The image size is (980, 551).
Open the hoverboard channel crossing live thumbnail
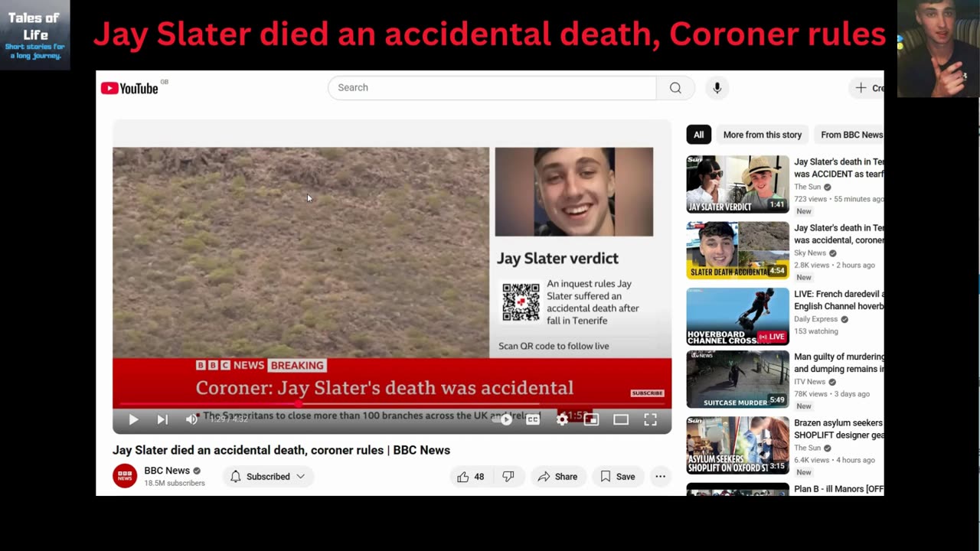pyautogui.click(x=737, y=316)
